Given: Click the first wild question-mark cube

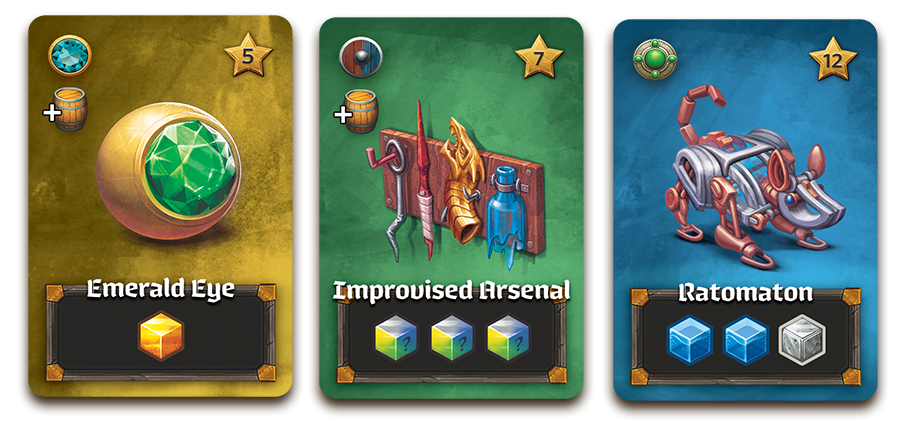Looking at the screenshot, I should tap(396, 338).
